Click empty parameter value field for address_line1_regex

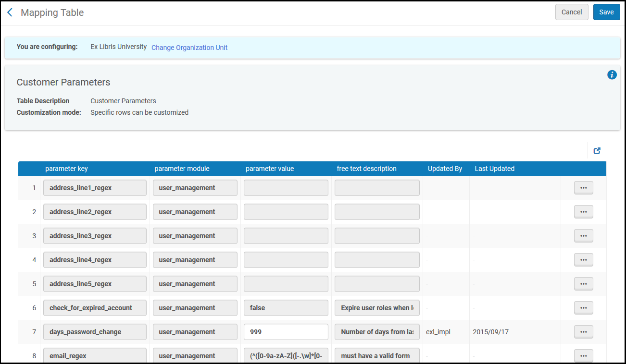[x=286, y=188]
